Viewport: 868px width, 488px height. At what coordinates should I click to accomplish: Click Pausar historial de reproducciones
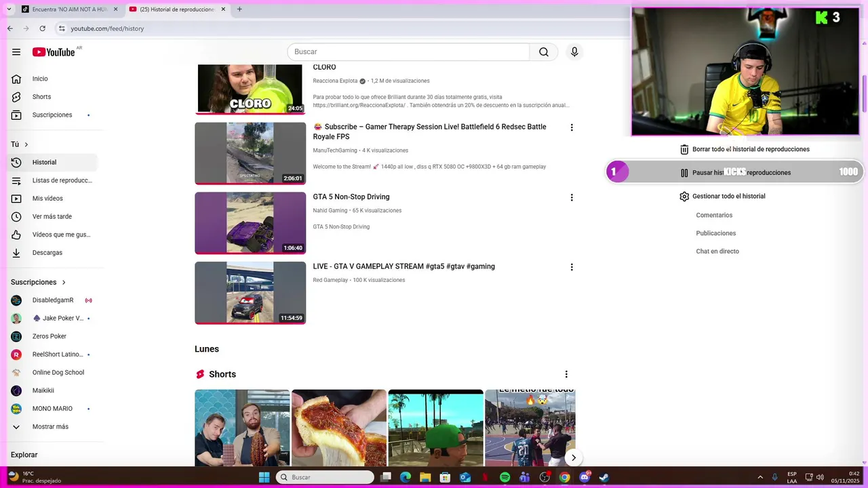tap(736, 173)
